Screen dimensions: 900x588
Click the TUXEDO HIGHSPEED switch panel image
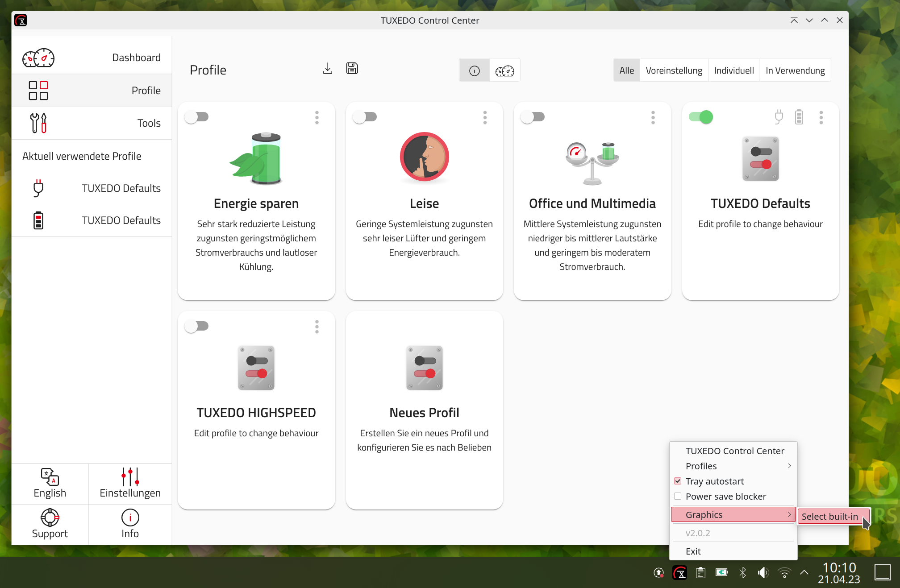(256, 368)
